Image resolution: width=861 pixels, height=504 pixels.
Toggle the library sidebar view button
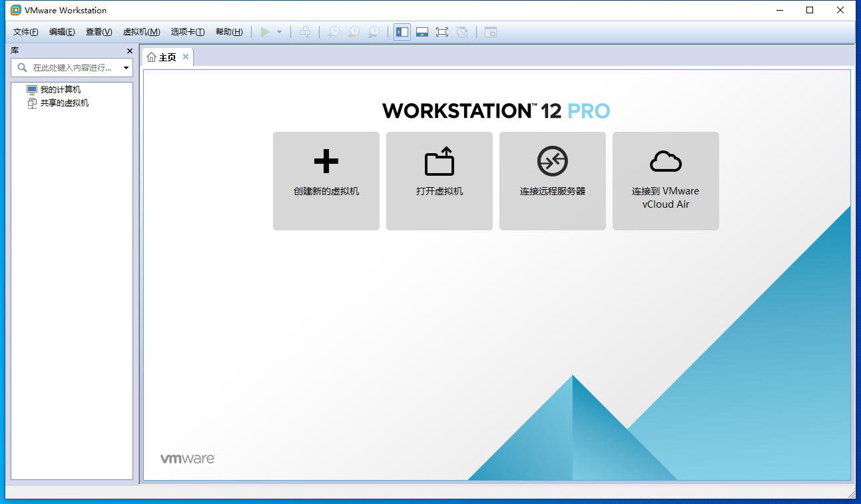[x=402, y=32]
